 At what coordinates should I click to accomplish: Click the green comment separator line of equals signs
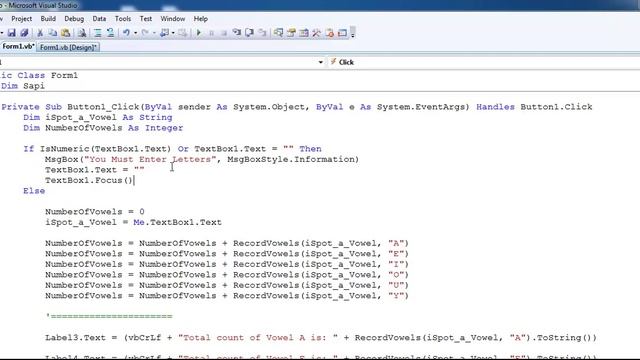109,316
